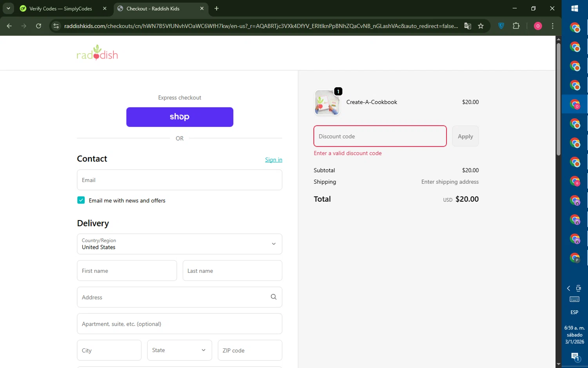Open the notification center icon
588x368 pixels.
[575, 357]
